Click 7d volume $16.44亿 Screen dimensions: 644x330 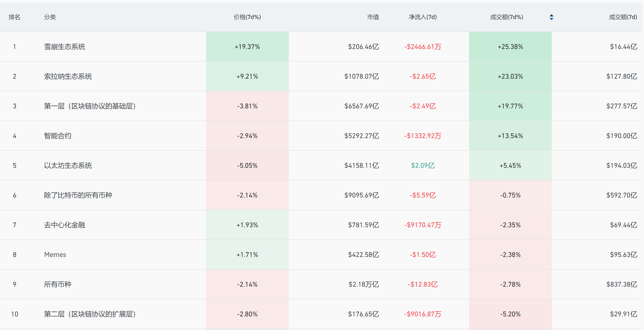(624, 47)
